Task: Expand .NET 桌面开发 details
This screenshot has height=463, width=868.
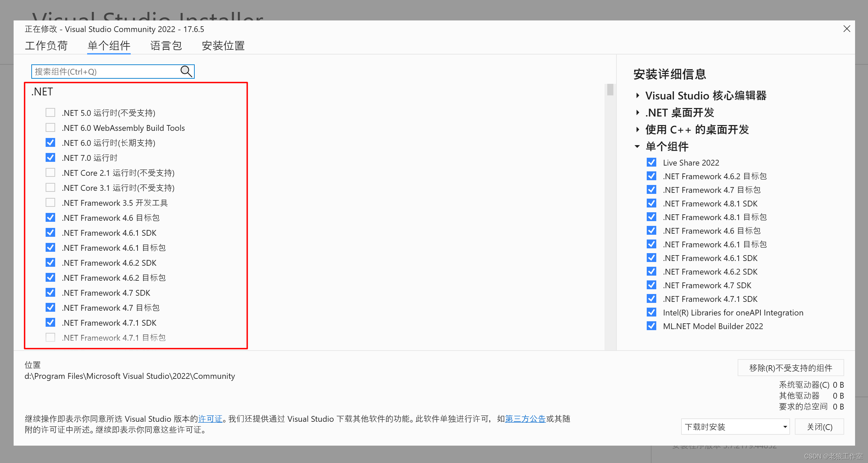Action: pyautogui.click(x=638, y=112)
